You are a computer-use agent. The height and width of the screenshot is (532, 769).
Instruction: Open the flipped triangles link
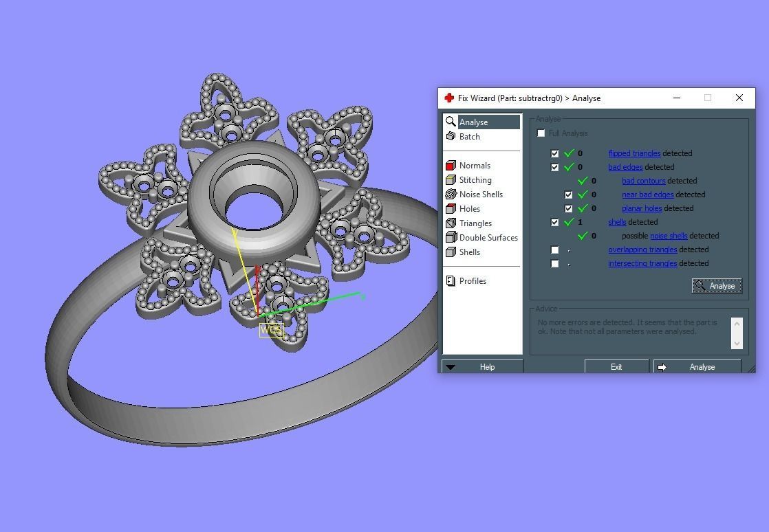pos(634,153)
